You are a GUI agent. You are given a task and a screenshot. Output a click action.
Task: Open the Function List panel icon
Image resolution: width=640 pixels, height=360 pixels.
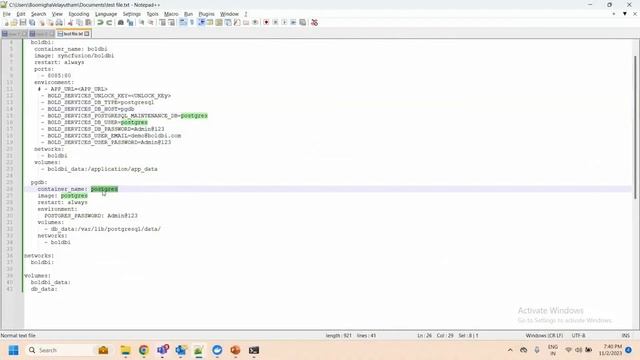(x=237, y=22)
